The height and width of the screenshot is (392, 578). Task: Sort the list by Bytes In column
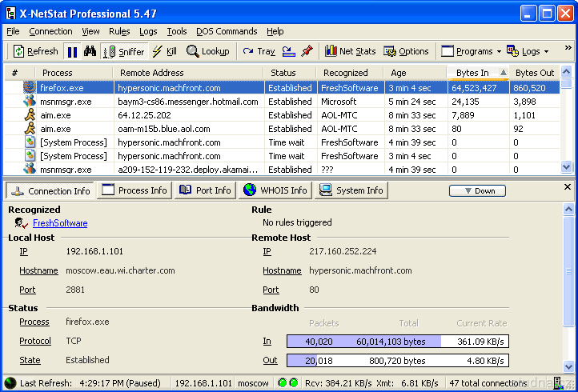472,73
